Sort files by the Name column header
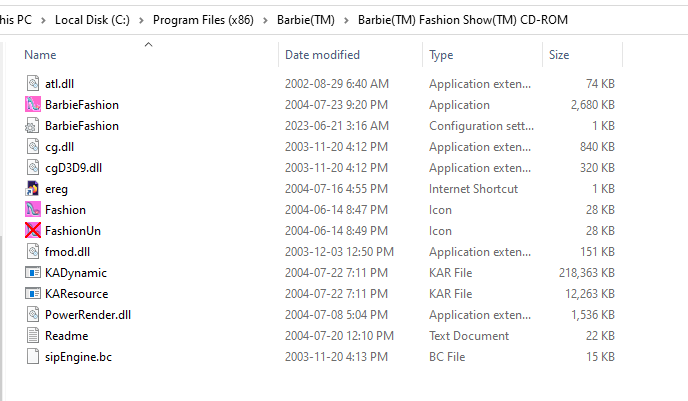The width and height of the screenshot is (688, 401). coord(40,54)
